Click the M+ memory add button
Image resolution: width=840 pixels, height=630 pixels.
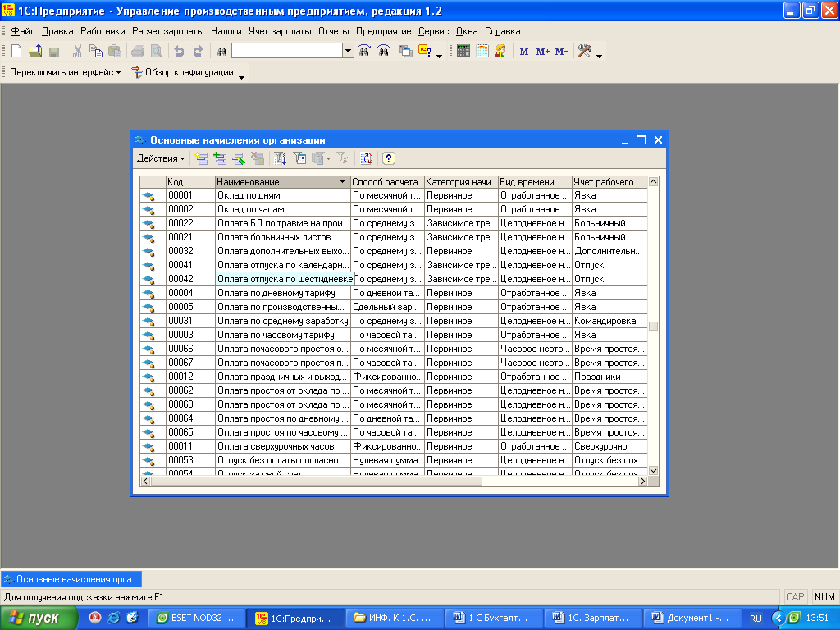click(x=543, y=52)
